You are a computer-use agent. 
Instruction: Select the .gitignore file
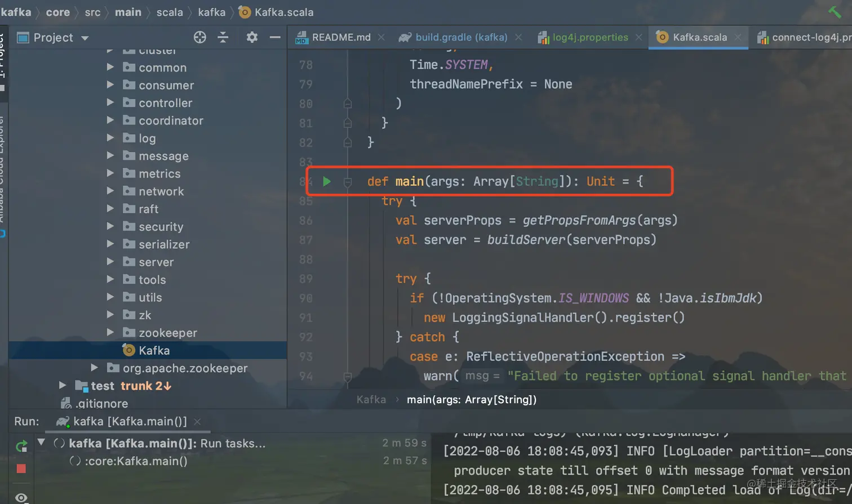click(x=101, y=403)
